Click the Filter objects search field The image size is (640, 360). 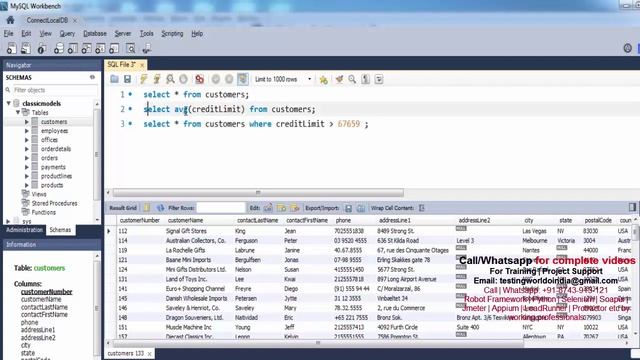coord(55,90)
